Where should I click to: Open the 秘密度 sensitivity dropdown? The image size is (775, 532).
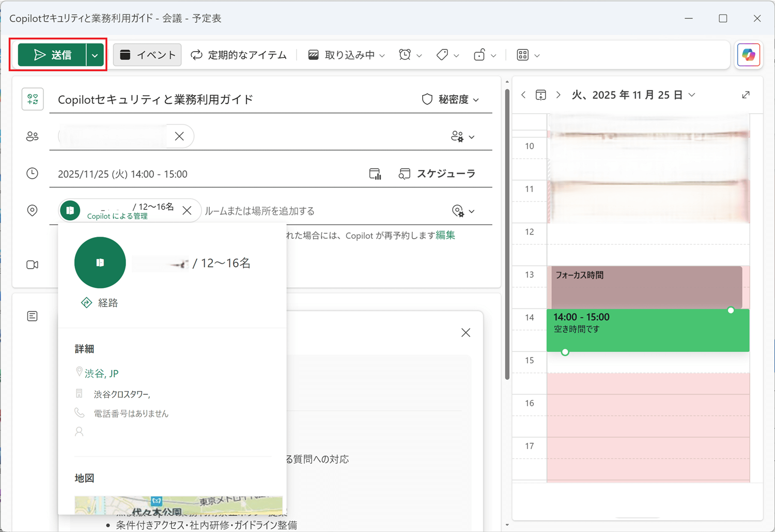click(x=451, y=99)
